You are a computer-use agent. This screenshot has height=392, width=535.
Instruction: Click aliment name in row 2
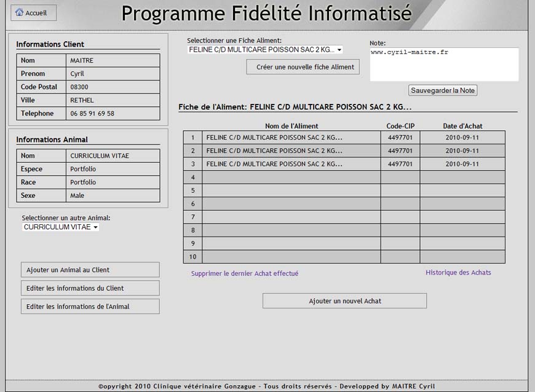(274, 151)
